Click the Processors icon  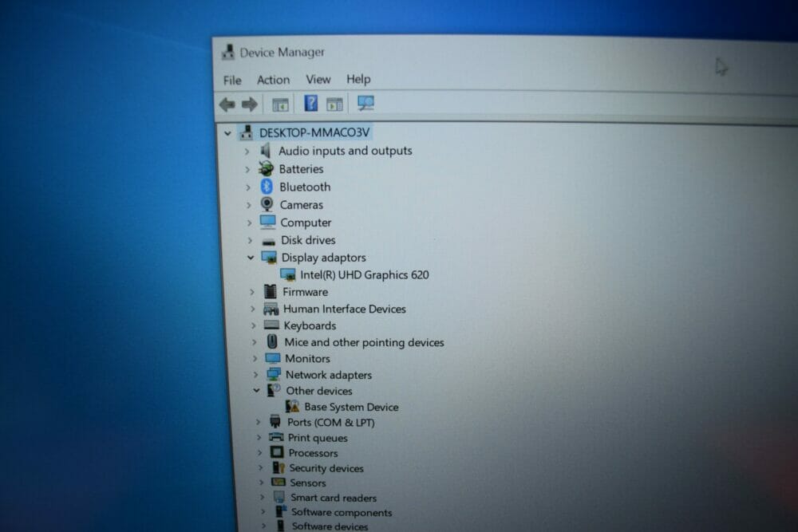pyautogui.click(x=277, y=452)
